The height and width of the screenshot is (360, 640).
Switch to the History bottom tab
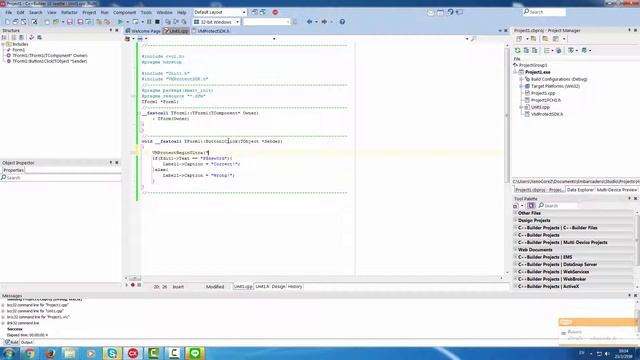tap(295, 287)
